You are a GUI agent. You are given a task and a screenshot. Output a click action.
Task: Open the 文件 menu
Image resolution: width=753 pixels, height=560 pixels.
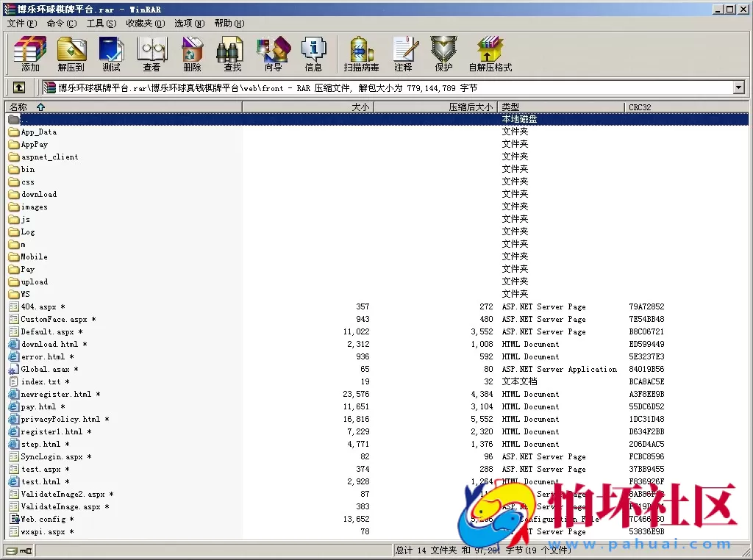tap(19, 23)
